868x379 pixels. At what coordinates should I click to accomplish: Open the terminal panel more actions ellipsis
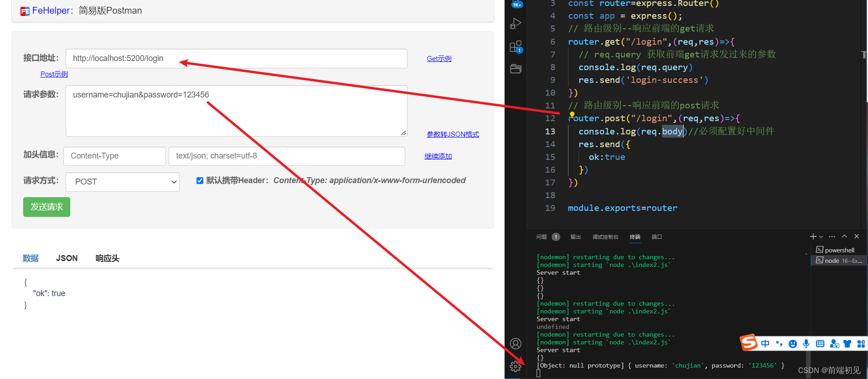point(832,236)
